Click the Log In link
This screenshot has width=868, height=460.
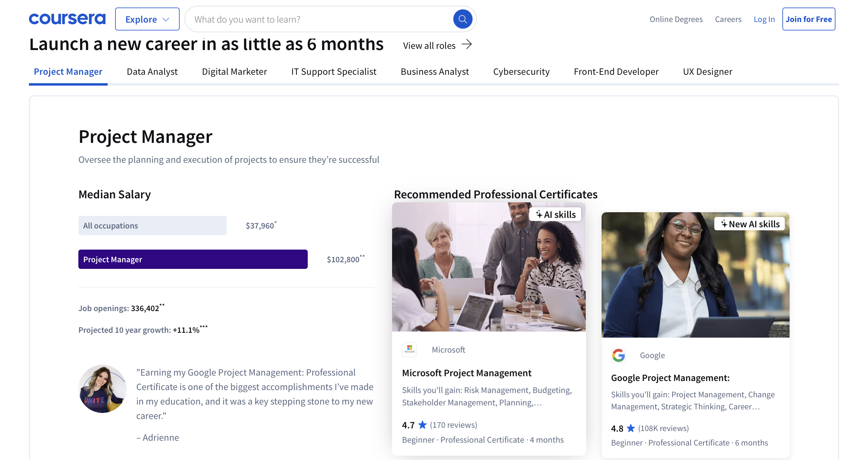[x=764, y=19]
